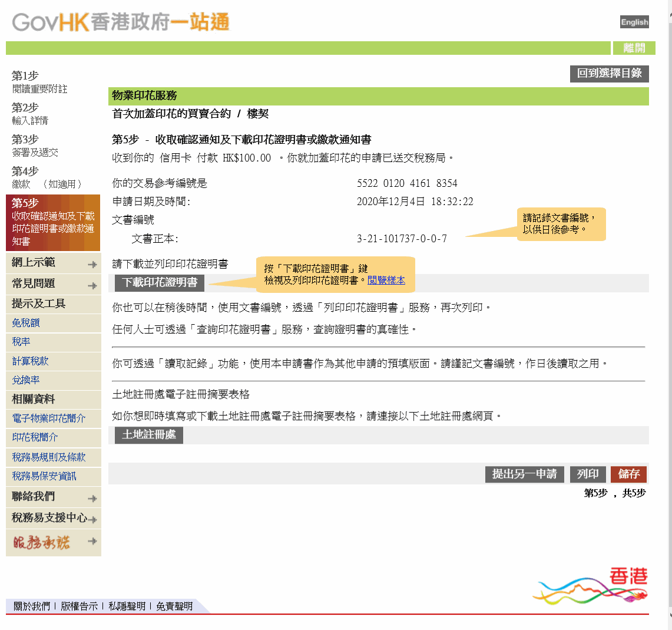Click 提出另一申請 button
Viewport: 672px width, 630px height.
coord(525,474)
